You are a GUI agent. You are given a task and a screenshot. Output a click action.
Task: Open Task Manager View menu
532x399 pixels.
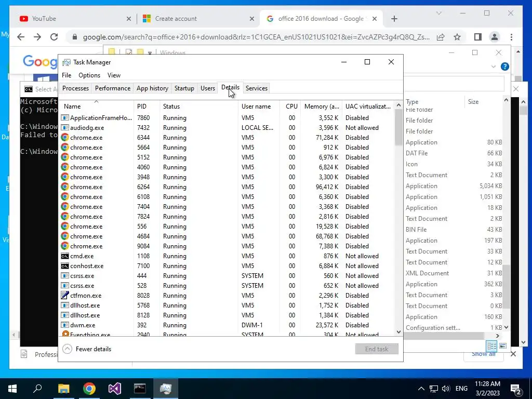click(x=114, y=75)
